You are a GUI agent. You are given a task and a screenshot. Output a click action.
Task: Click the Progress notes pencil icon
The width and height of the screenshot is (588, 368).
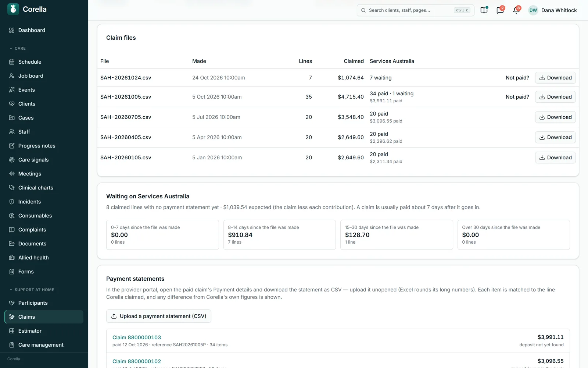(12, 146)
